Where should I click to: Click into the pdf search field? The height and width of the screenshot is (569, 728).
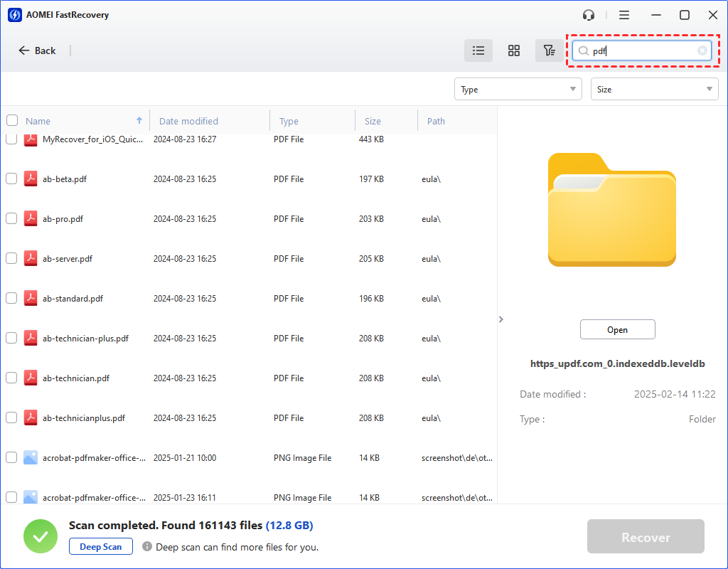pos(640,50)
